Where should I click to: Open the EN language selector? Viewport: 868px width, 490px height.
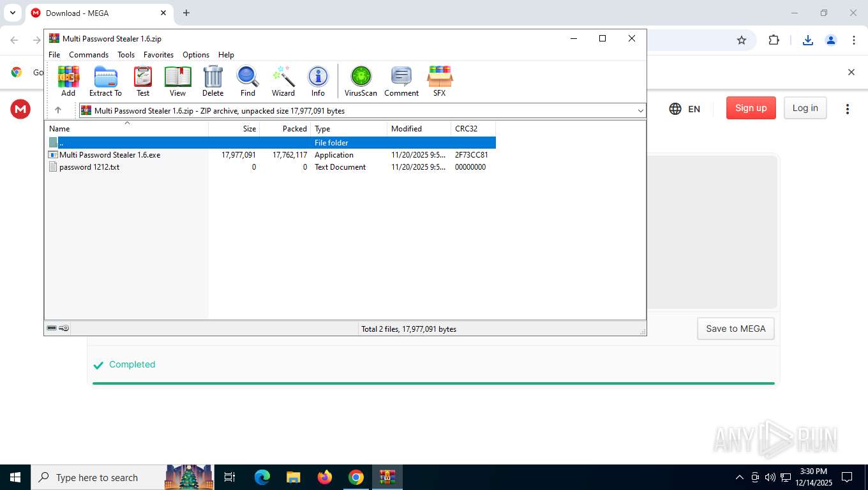[x=685, y=109]
